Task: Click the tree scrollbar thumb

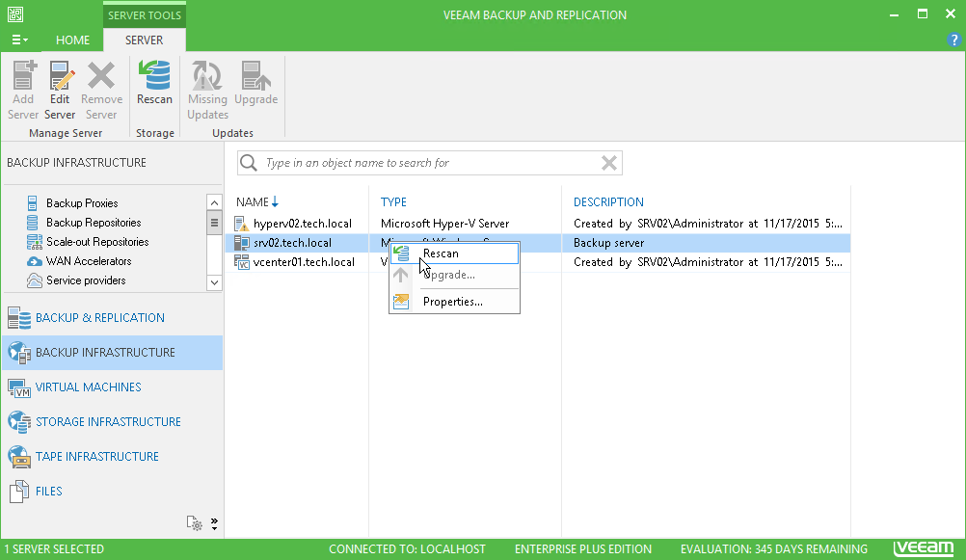Action: click(x=214, y=223)
